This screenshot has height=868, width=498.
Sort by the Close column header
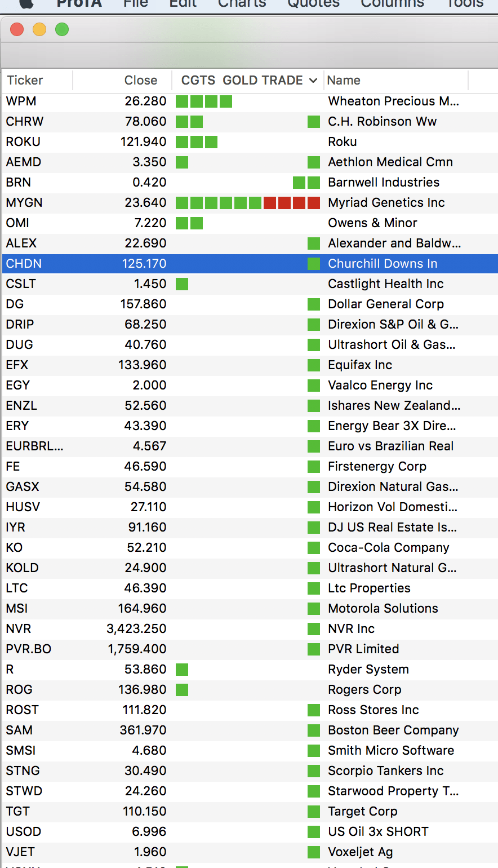click(122, 80)
